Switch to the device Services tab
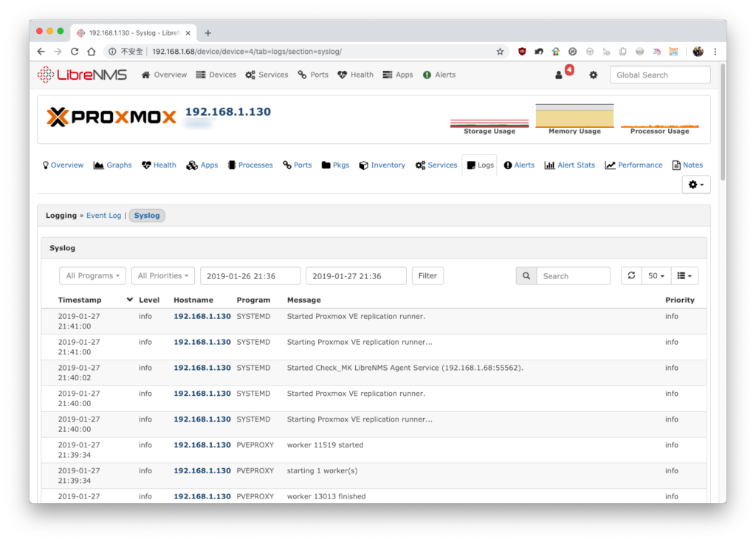This screenshot has height=542, width=756. tap(436, 165)
